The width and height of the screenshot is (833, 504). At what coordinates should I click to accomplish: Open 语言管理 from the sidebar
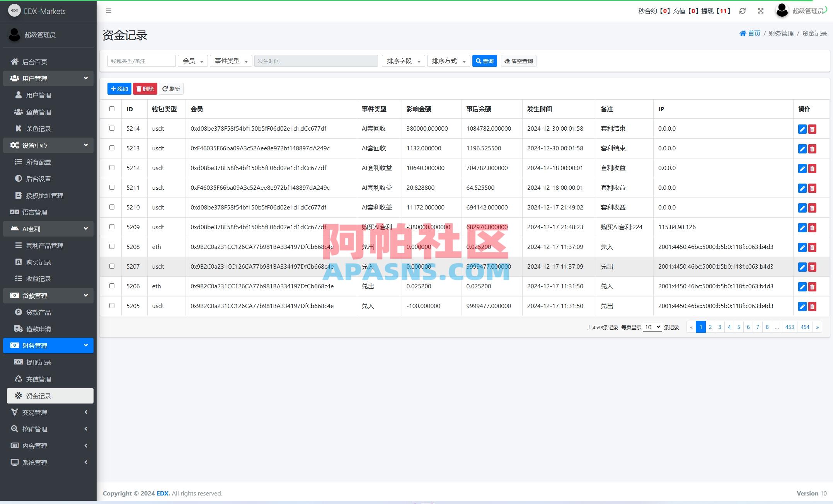coord(36,212)
